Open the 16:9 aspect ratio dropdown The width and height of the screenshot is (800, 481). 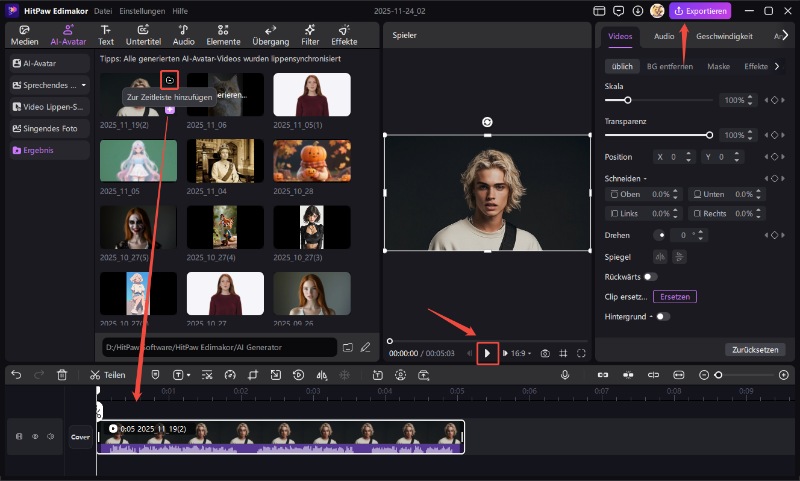pos(523,353)
